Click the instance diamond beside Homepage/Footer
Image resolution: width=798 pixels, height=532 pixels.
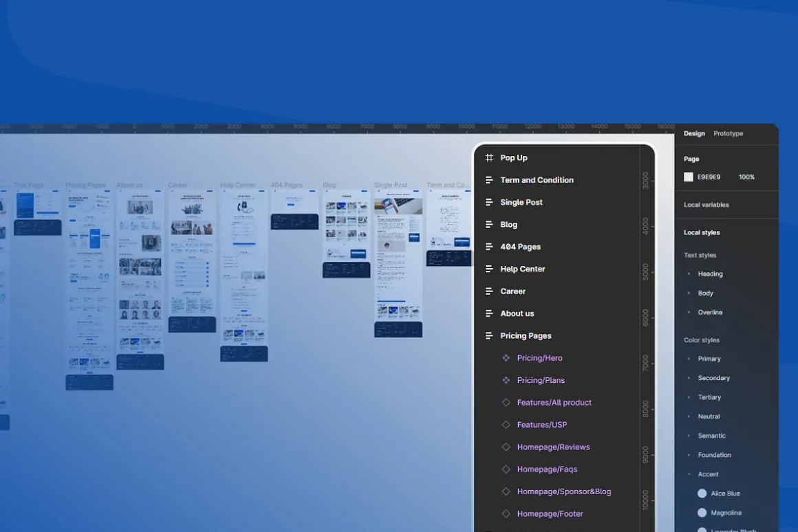pyautogui.click(x=506, y=513)
